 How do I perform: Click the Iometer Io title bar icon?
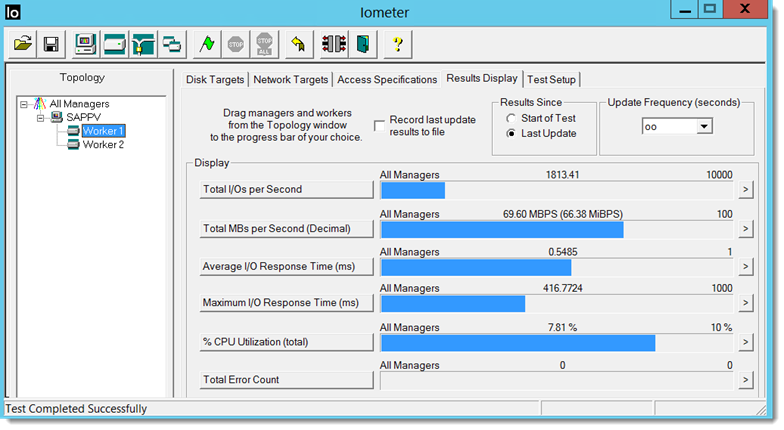[x=12, y=12]
